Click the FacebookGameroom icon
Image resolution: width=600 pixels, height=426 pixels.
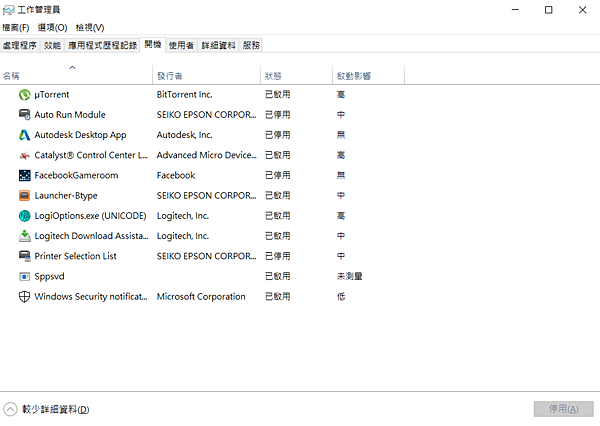point(24,175)
